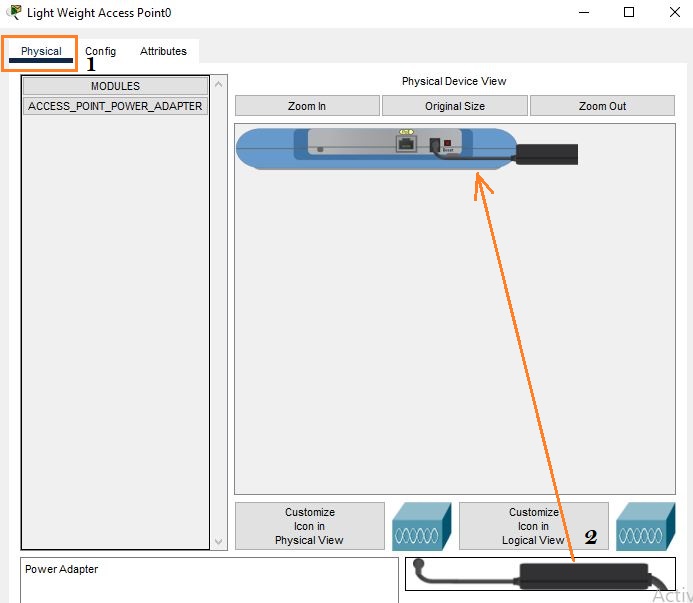The height and width of the screenshot is (603, 693).
Task: Click the Zoom Out button
Action: [602, 106]
